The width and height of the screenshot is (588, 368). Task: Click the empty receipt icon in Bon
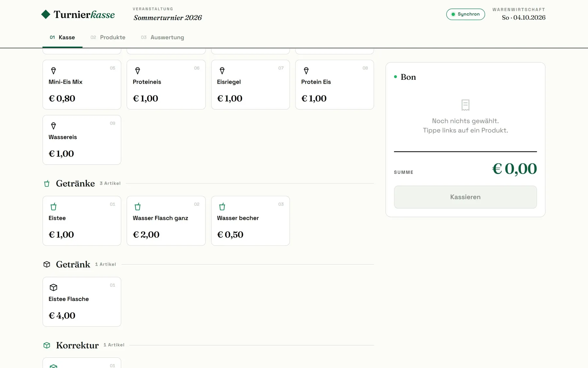tap(465, 105)
